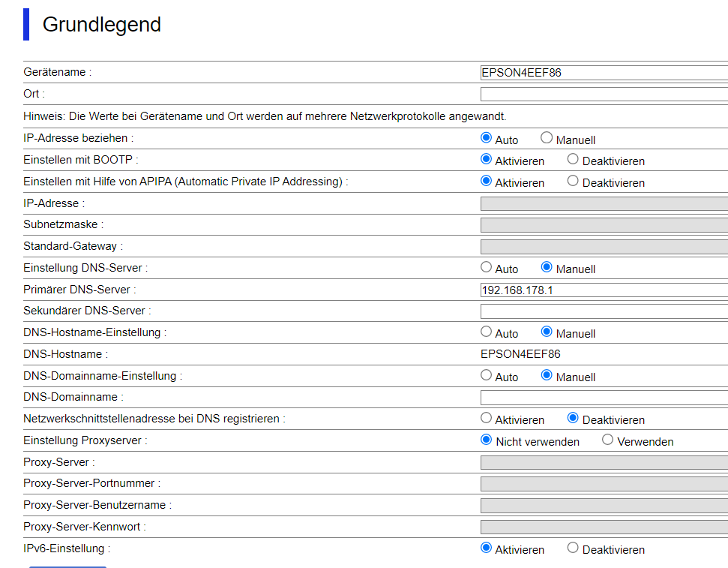Choose Auto for Einstellung DNS-Server
The height and width of the screenshot is (568, 728).
[486, 267]
